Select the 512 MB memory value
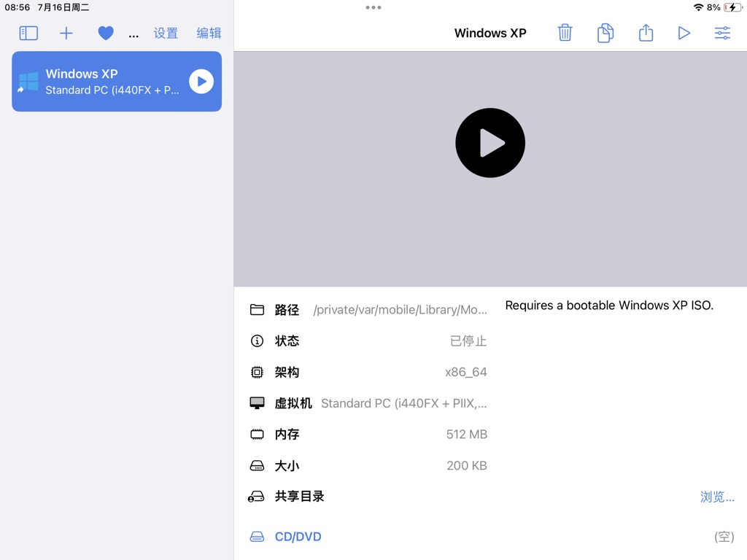 tap(466, 435)
